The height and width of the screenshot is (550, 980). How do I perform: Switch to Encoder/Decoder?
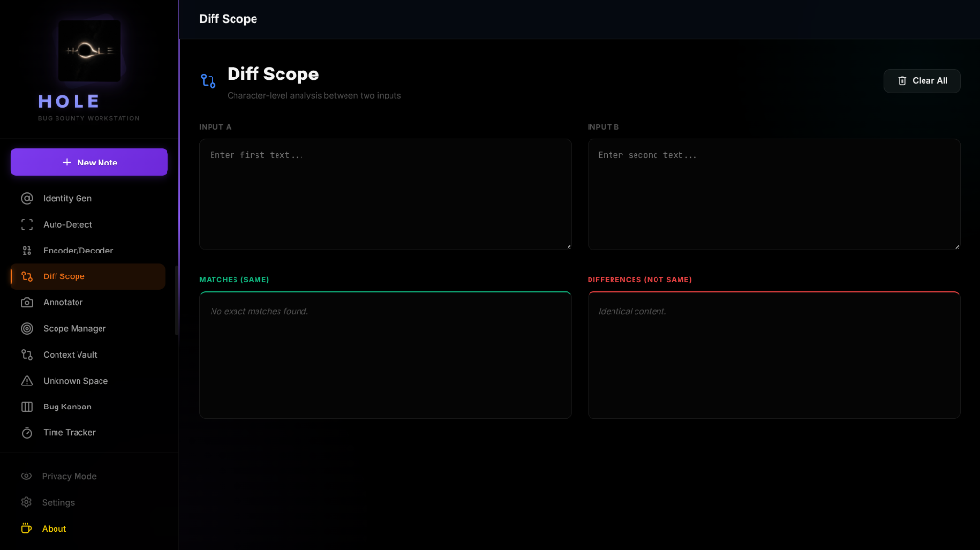87,251
